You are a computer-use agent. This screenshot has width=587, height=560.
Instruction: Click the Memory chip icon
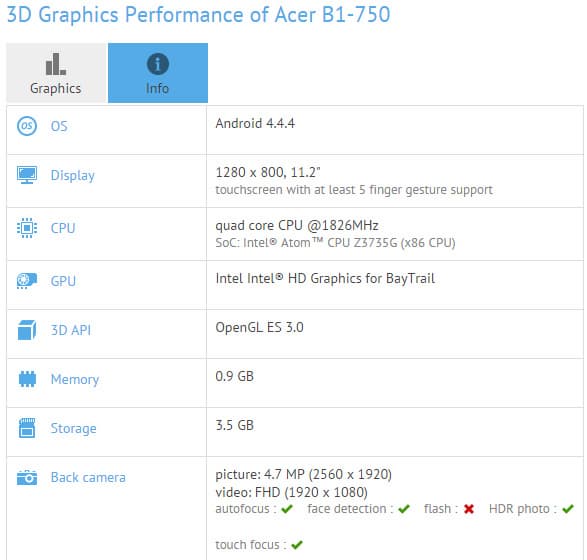click(x=27, y=379)
